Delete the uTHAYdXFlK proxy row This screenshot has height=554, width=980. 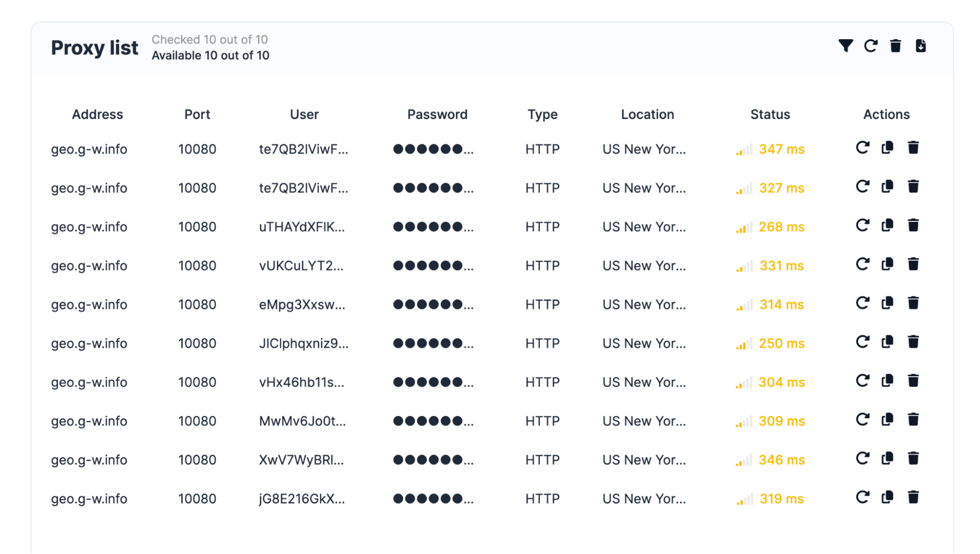coord(913,225)
